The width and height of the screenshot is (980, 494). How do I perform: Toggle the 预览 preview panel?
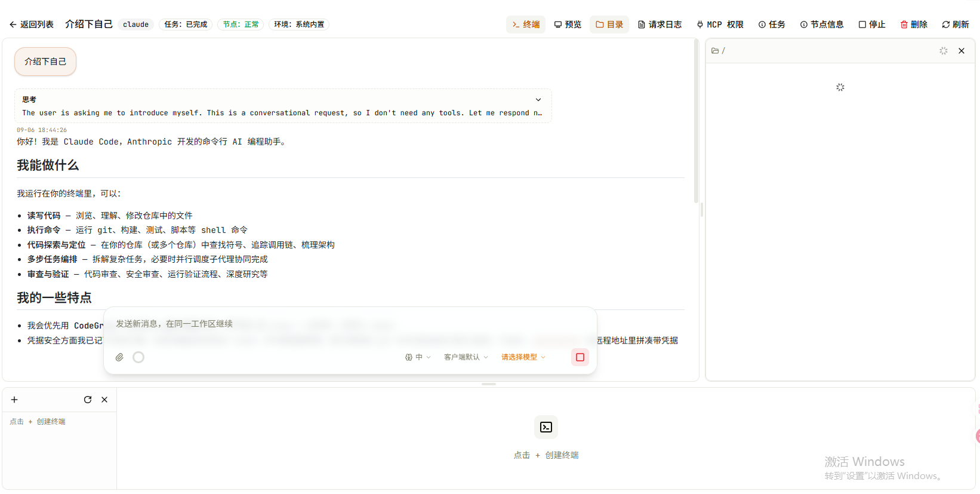click(568, 24)
